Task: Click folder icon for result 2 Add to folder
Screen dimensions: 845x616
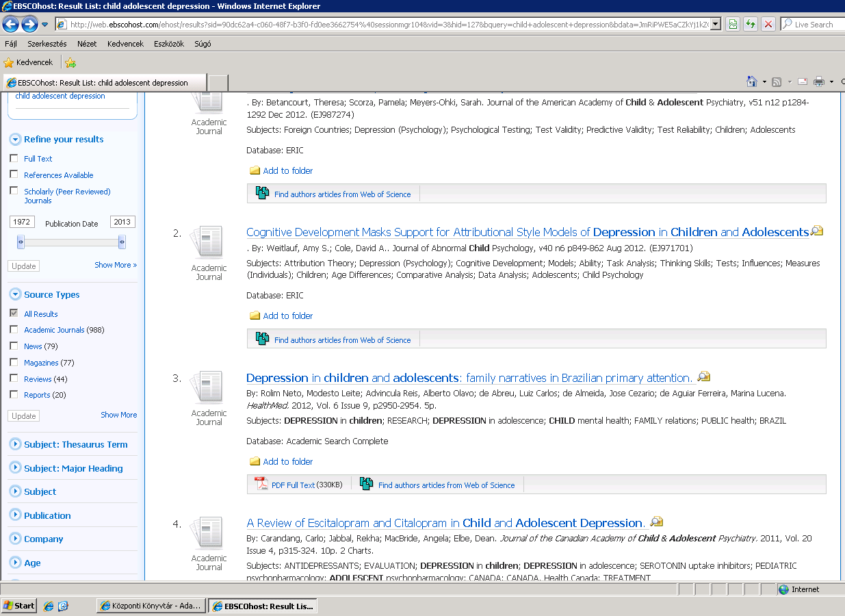Action: click(x=255, y=316)
